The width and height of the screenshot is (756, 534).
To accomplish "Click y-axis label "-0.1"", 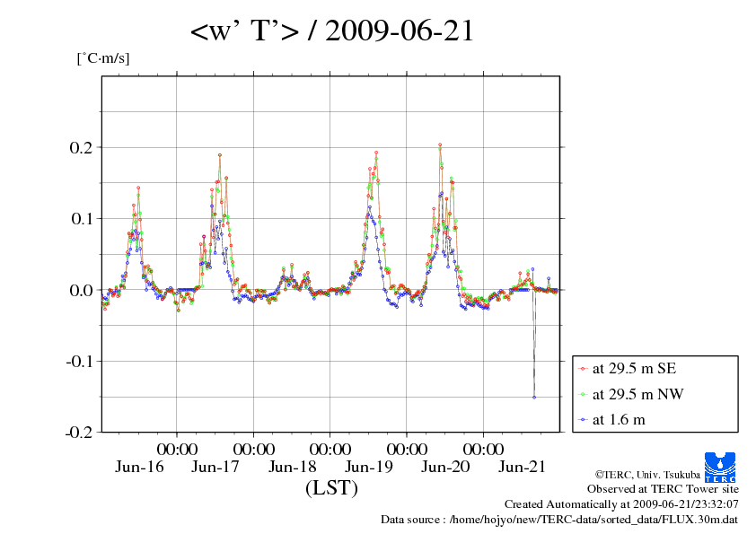I will pos(79,361).
